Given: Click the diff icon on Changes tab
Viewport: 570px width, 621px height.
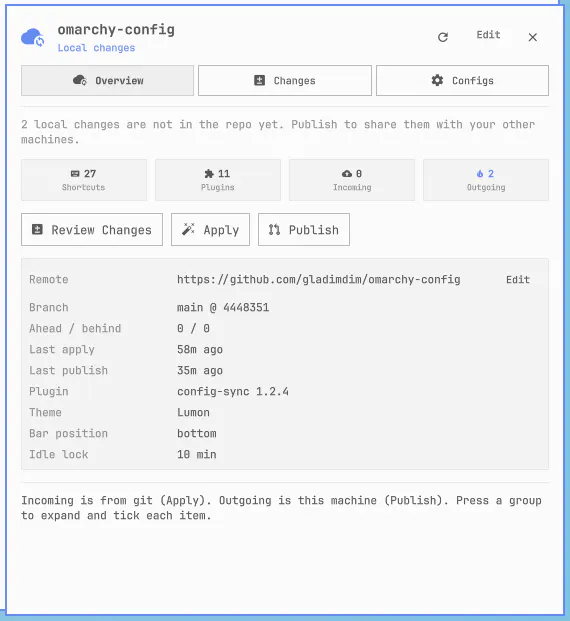Looking at the screenshot, I should [259, 80].
